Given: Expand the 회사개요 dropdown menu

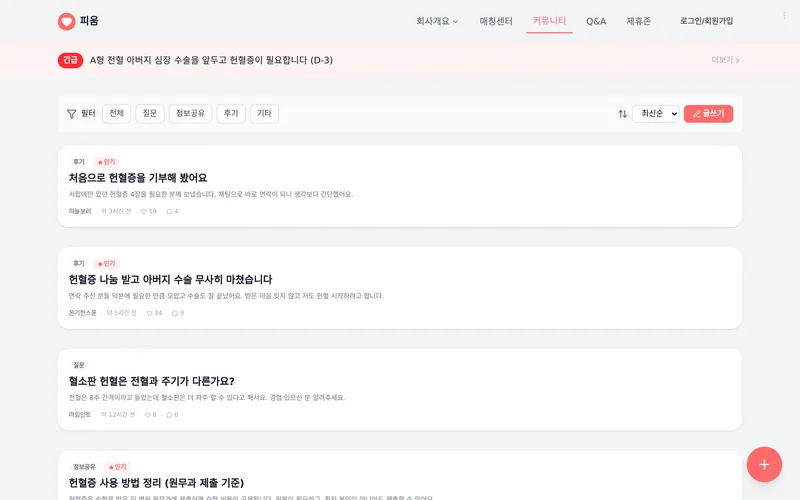Looking at the screenshot, I should (437, 21).
